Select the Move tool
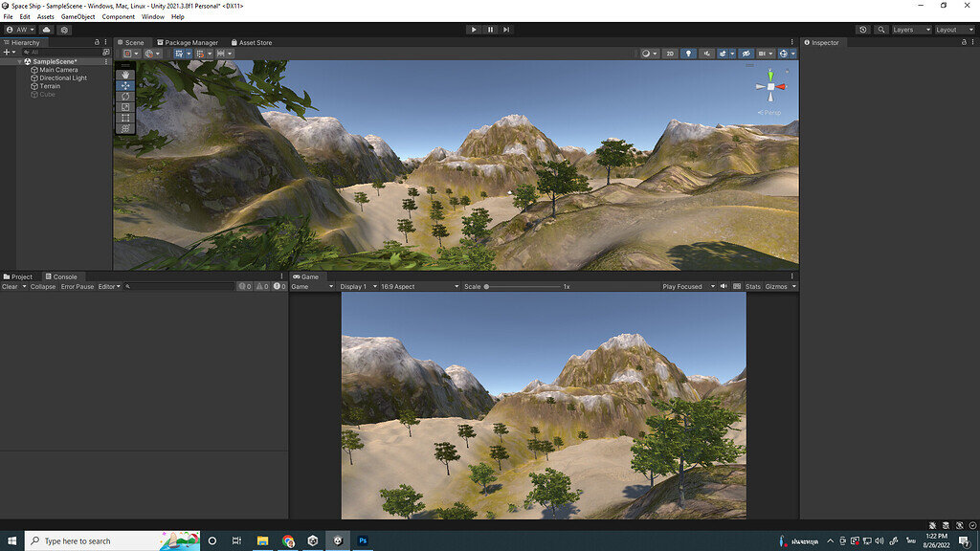The width and height of the screenshot is (980, 551). 125,84
